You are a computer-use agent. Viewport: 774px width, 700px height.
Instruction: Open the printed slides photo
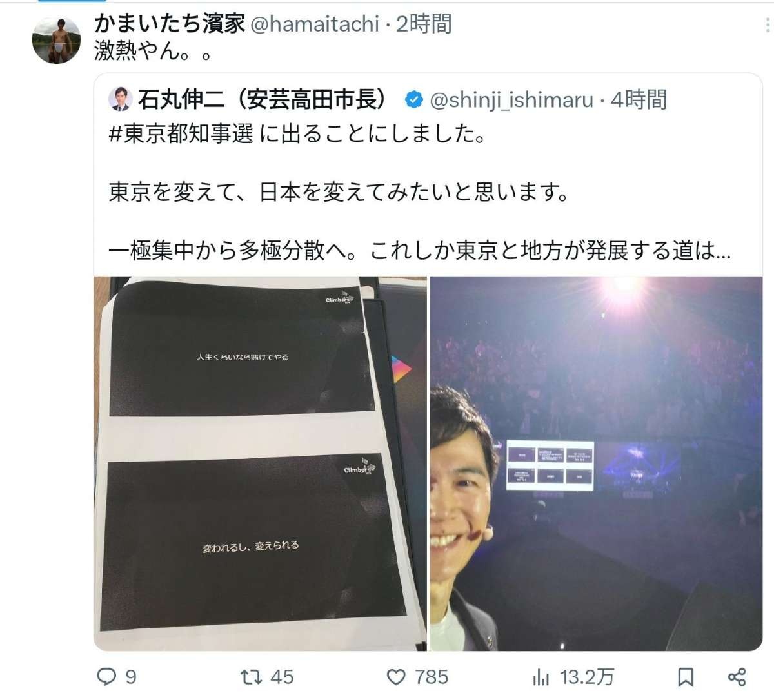tap(260, 463)
